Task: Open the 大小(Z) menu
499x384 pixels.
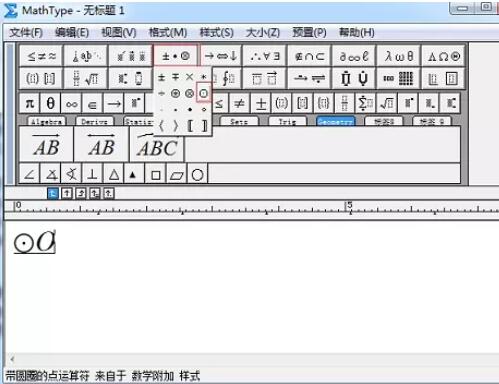Action: click(263, 33)
